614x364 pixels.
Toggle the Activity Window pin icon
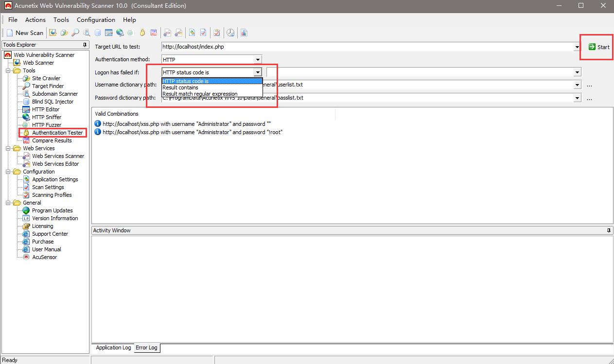[609, 230]
